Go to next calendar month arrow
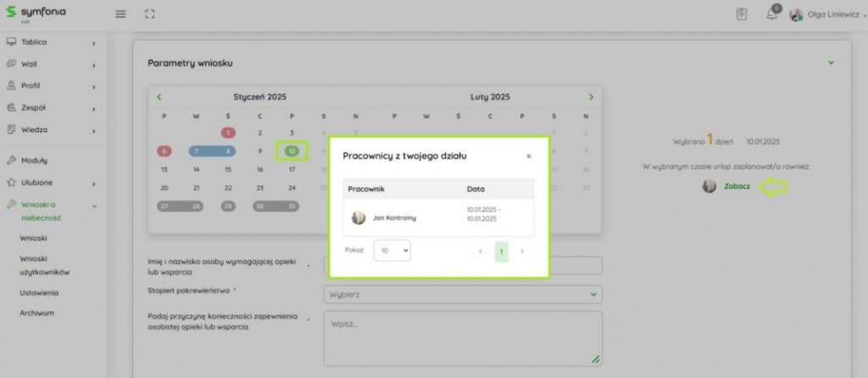Image resolution: width=868 pixels, height=378 pixels. (592, 97)
